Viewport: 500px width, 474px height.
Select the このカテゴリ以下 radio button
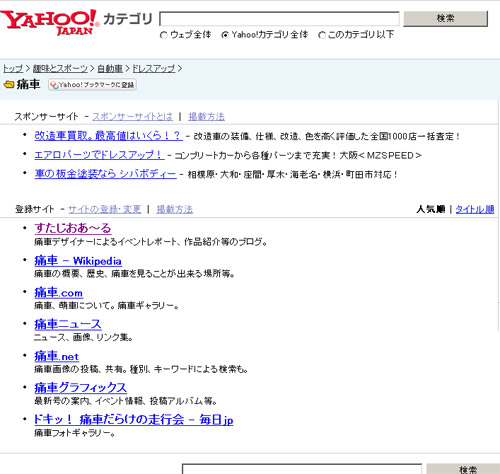coord(322,35)
